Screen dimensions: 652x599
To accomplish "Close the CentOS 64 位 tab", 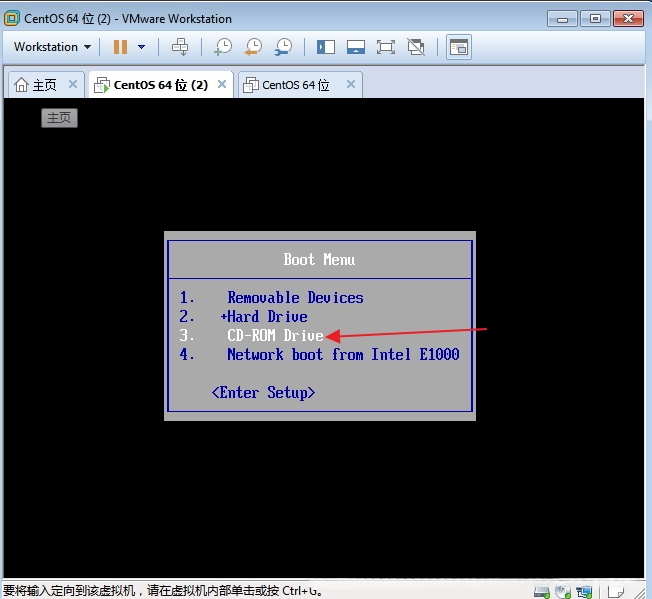I will click(x=351, y=84).
